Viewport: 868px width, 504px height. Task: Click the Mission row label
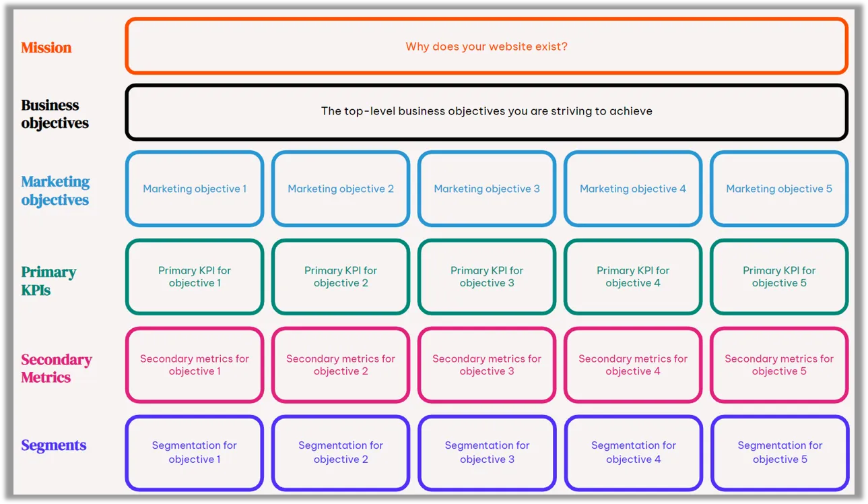[x=46, y=48]
